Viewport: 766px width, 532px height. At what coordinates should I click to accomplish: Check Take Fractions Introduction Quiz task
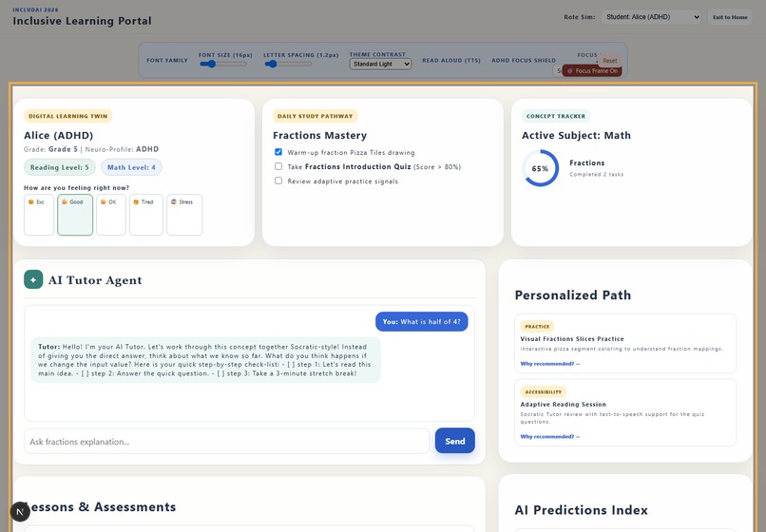(278, 166)
